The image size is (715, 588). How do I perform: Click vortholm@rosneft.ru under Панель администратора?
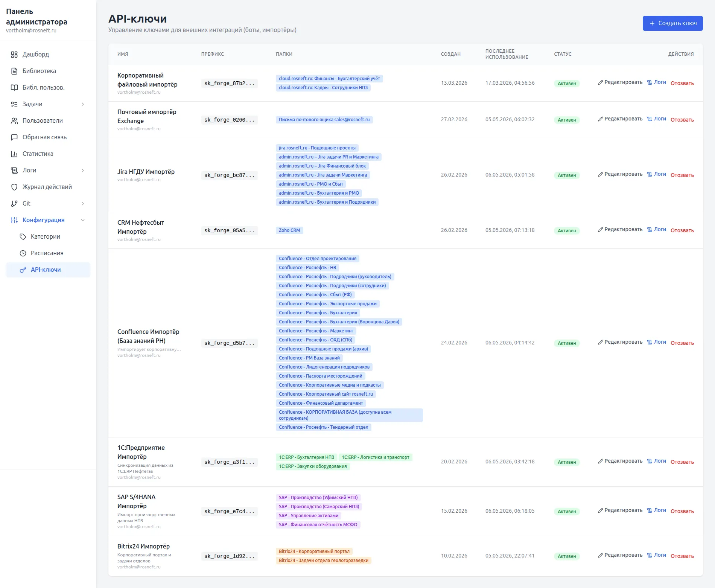[31, 31]
